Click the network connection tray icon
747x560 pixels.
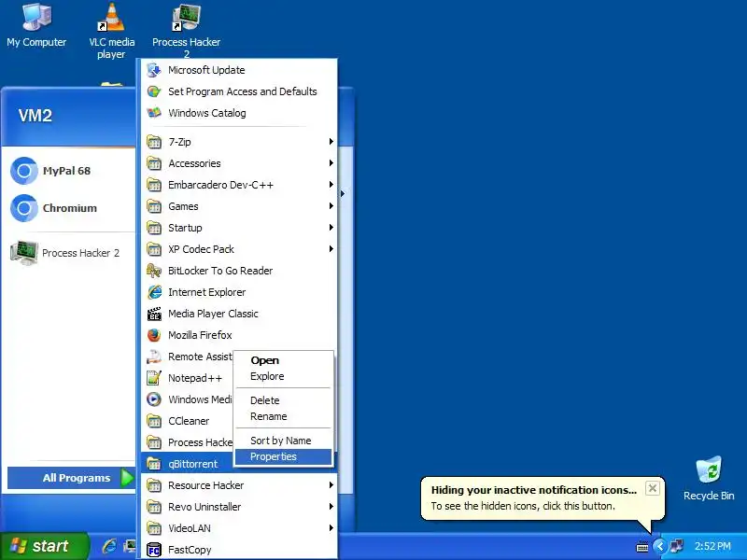click(676, 546)
